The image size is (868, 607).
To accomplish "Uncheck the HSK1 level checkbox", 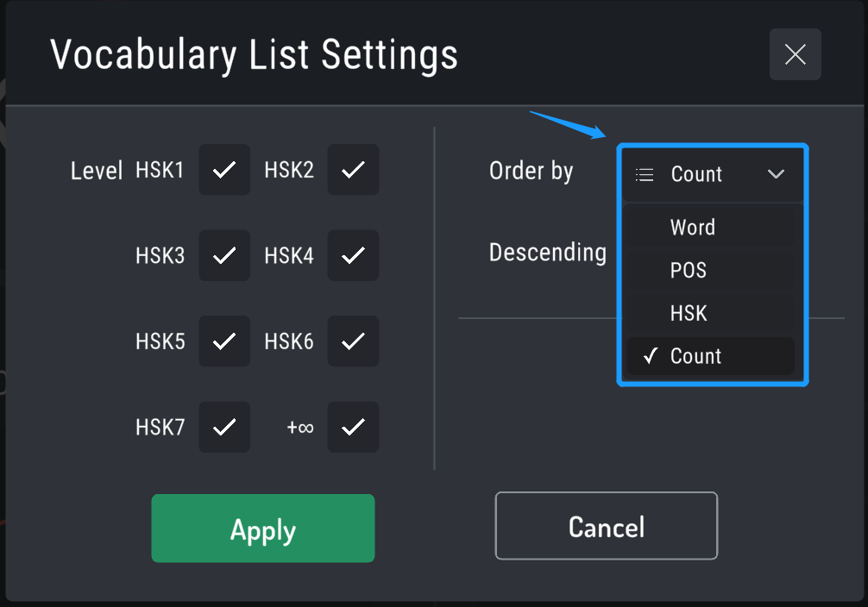I will tap(224, 170).
